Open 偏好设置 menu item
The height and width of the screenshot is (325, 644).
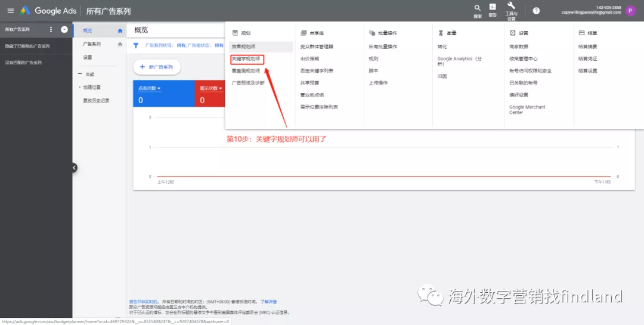[519, 95]
